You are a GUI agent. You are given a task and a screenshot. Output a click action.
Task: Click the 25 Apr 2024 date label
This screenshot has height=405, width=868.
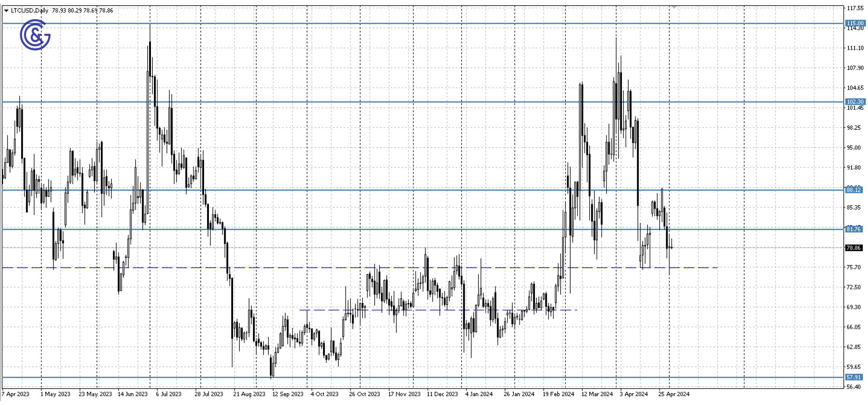[x=674, y=394]
